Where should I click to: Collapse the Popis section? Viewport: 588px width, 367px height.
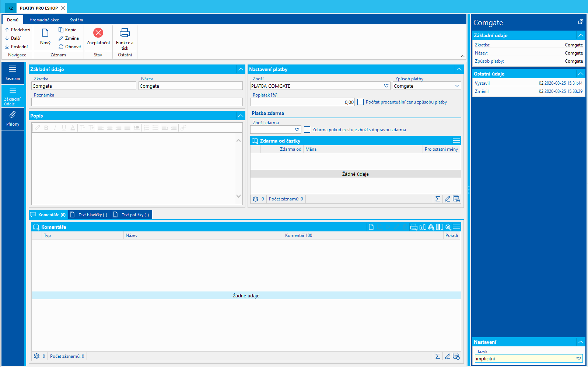(x=241, y=116)
